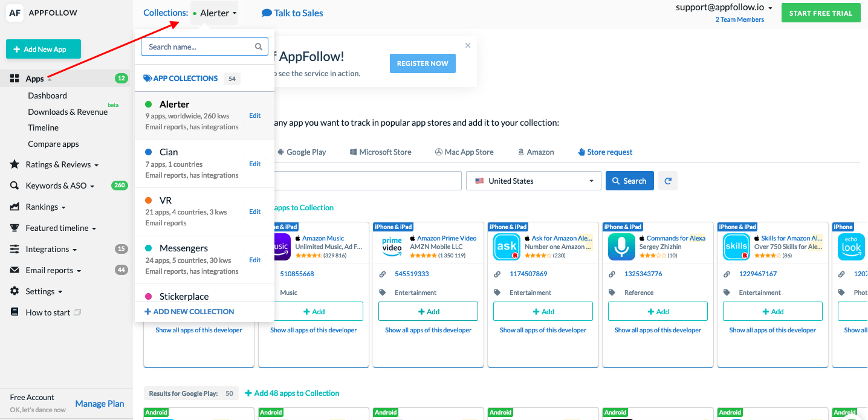868x420 pixels.
Task: Edit the Messengers collection
Action: pyautogui.click(x=255, y=260)
